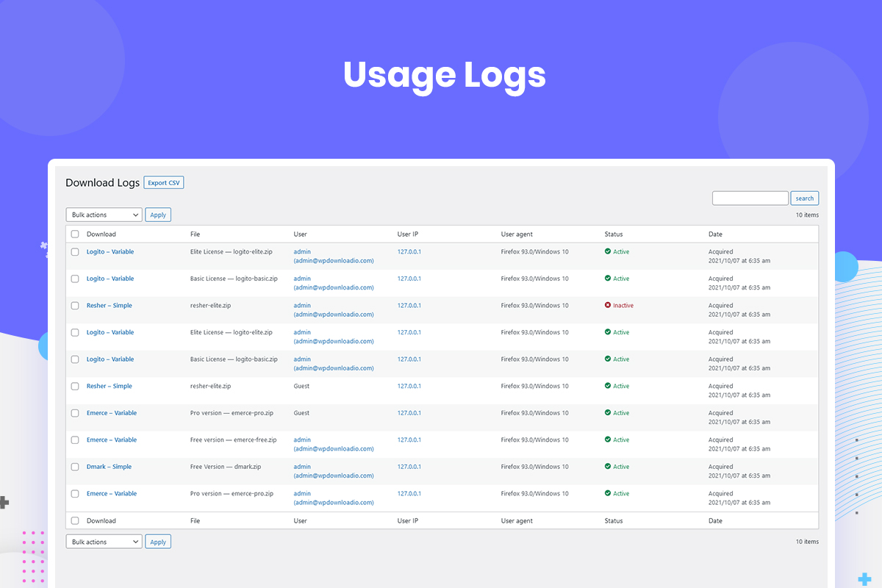Select the checkbox for Resher Guest row

click(75, 386)
